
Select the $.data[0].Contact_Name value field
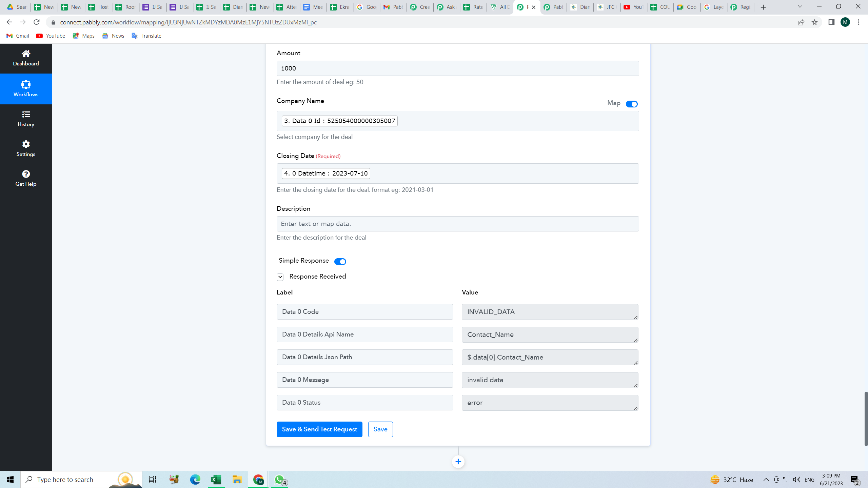(550, 357)
